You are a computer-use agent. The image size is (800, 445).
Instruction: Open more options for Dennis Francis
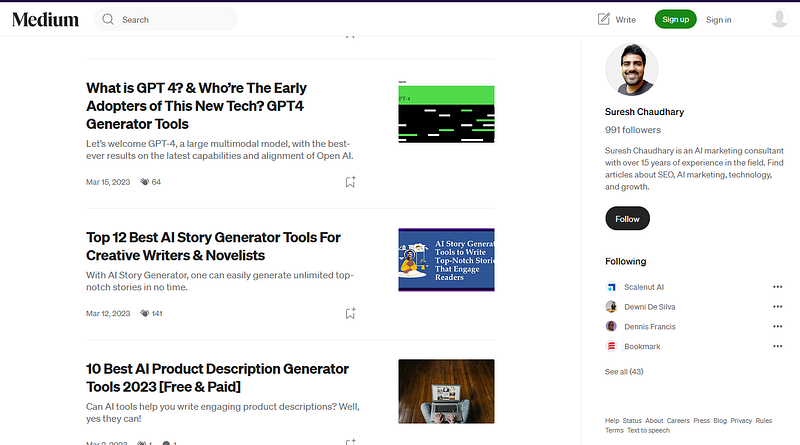point(777,327)
